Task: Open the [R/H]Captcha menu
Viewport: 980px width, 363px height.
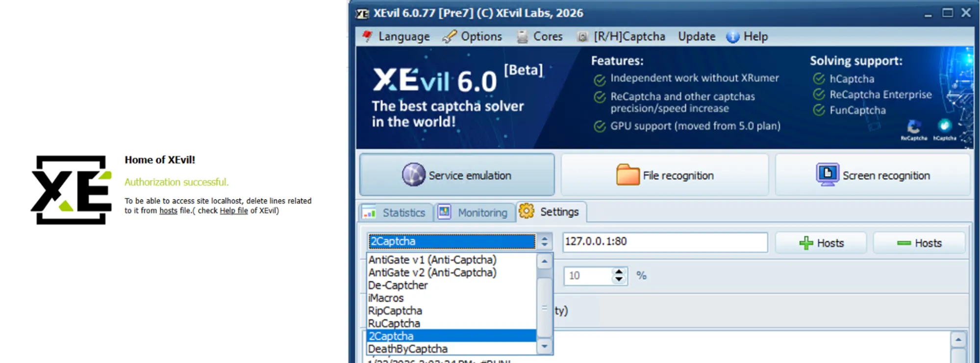Action: [x=629, y=37]
